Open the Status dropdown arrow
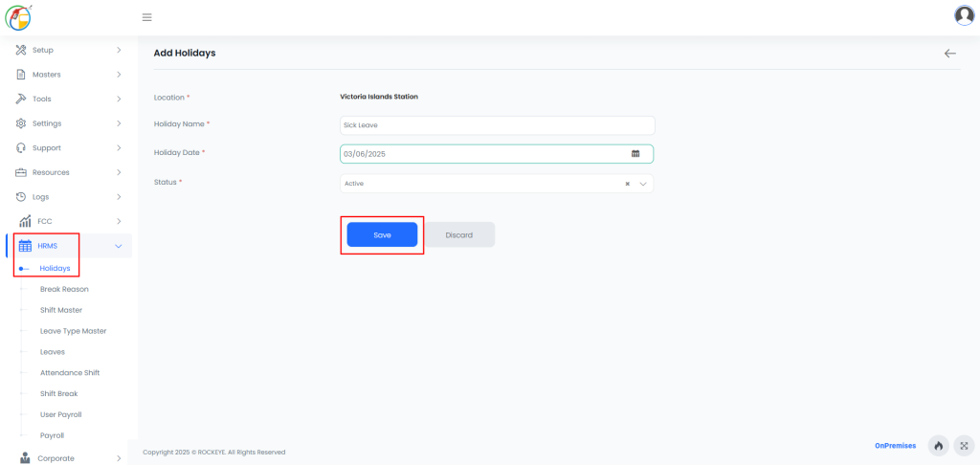 pyautogui.click(x=642, y=184)
